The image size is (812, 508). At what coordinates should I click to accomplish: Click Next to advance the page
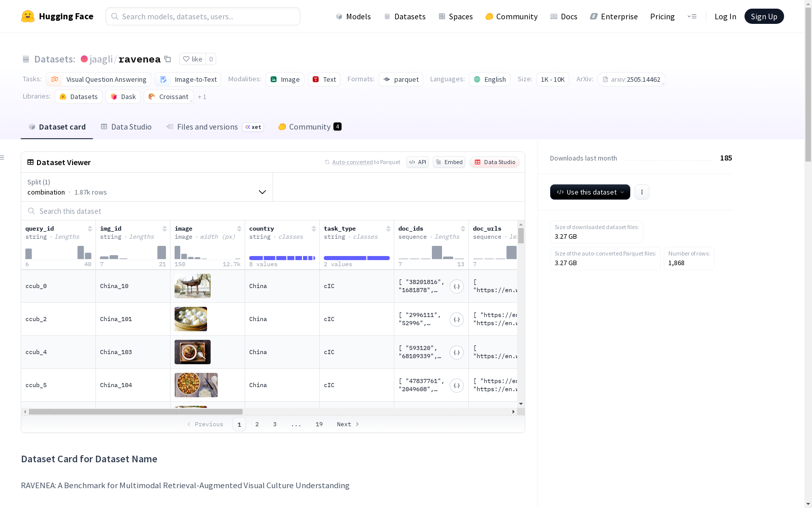(348, 424)
